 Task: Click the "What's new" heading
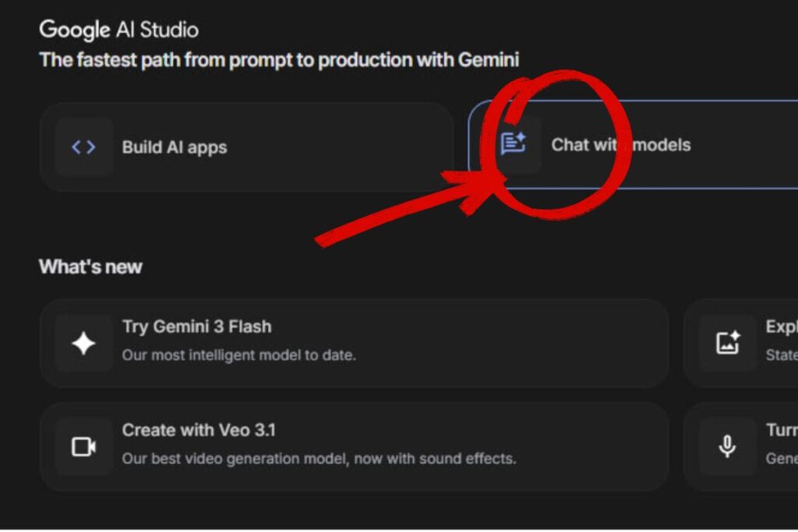[x=90, y=267]
